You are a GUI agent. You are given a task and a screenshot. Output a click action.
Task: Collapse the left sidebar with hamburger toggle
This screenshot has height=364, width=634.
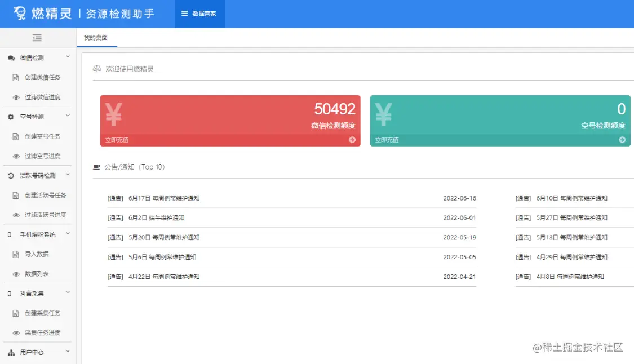[x=37, y=38]
